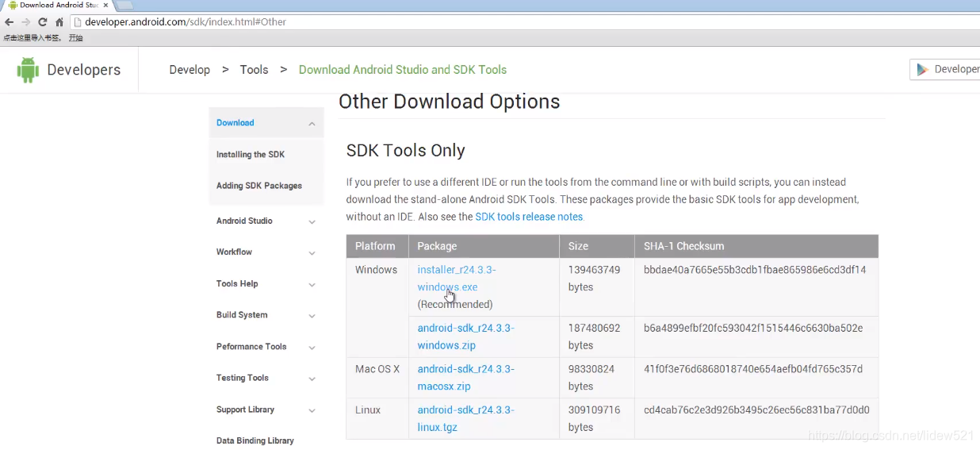Screen dimensions: 980x450
Task: Open a new browser tab
Action: coord(124,5)
